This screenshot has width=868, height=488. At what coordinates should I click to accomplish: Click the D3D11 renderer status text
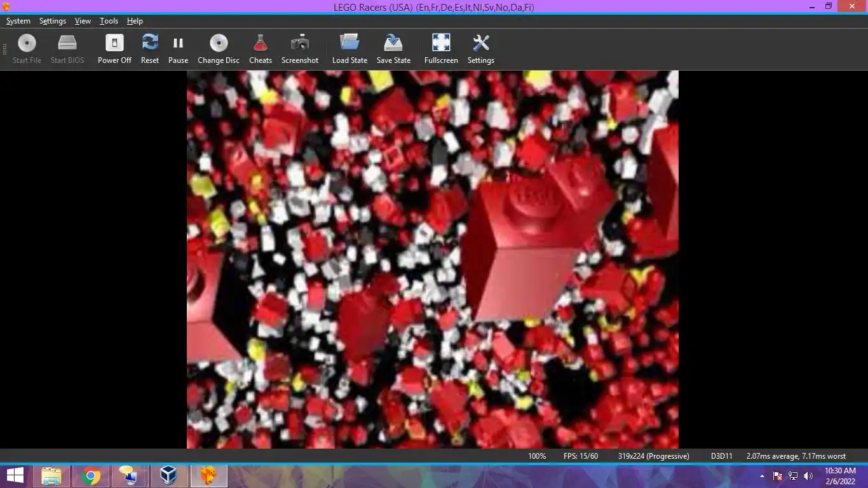pyautogui.click(x=721, y=456)
